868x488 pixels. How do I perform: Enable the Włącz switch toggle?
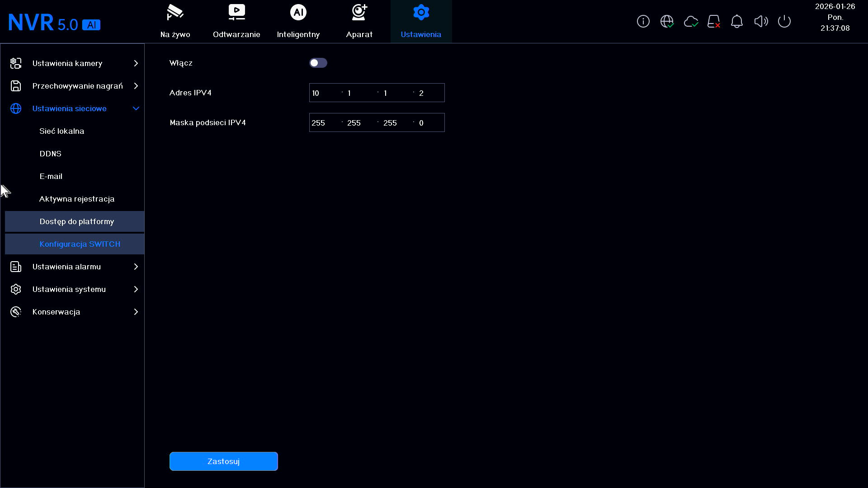point(318,63)
